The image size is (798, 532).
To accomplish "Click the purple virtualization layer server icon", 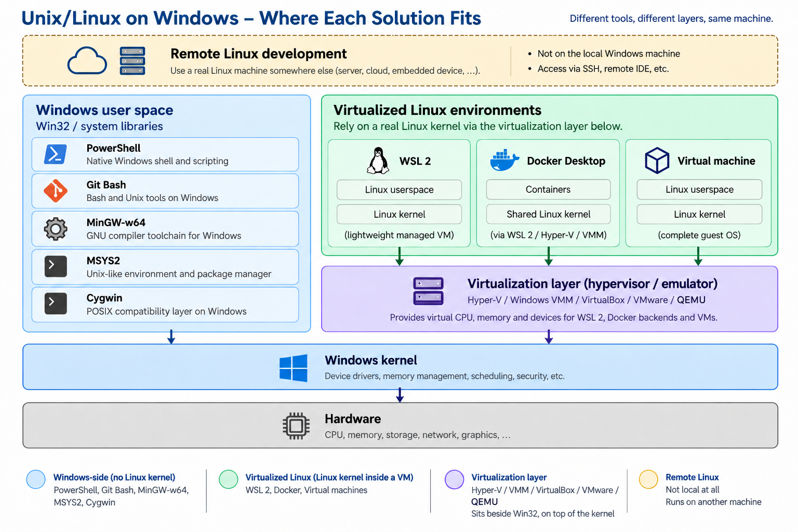I will (x=428, y=291).
